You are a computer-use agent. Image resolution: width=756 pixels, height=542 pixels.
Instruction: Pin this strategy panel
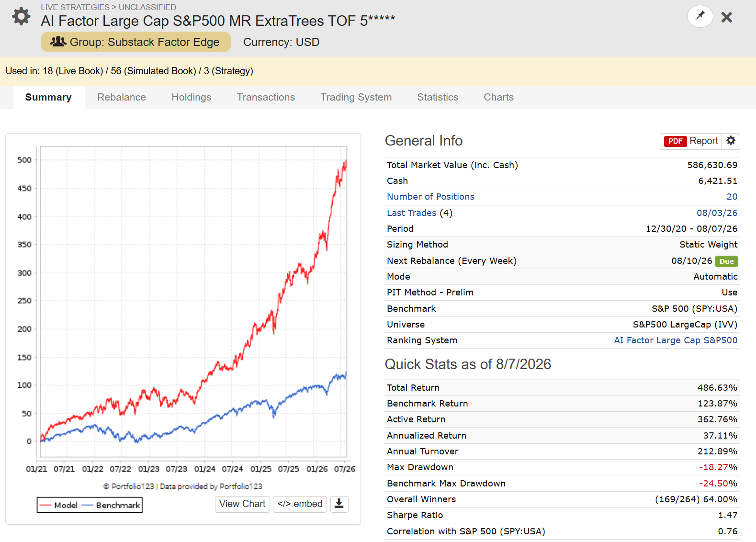[x=700, y=16]
